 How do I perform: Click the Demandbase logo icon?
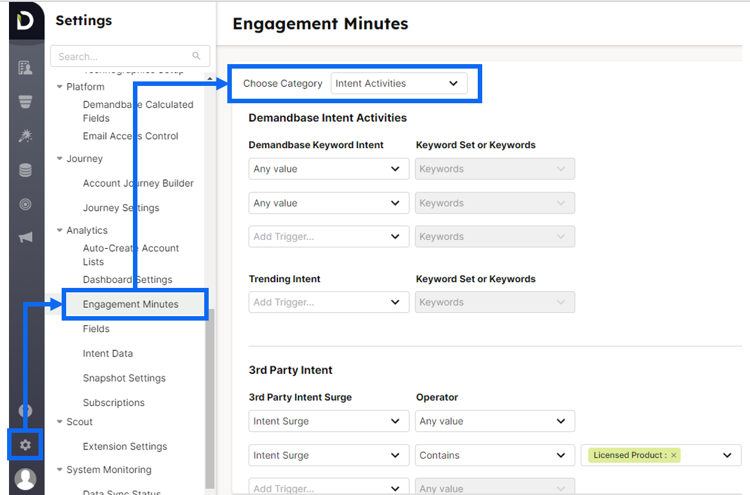pos(25,22)
